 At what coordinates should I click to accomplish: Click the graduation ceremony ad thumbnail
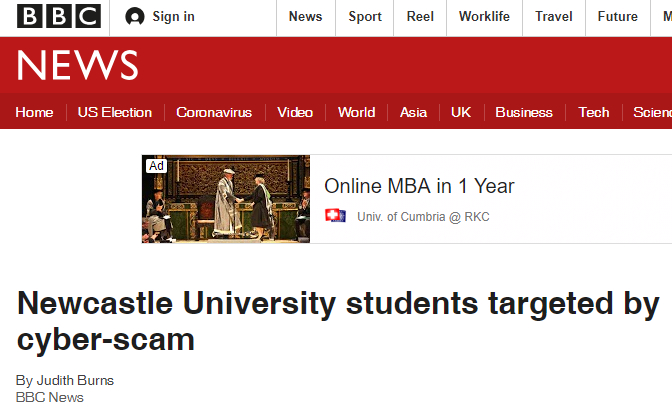click(x=226, y=199)
